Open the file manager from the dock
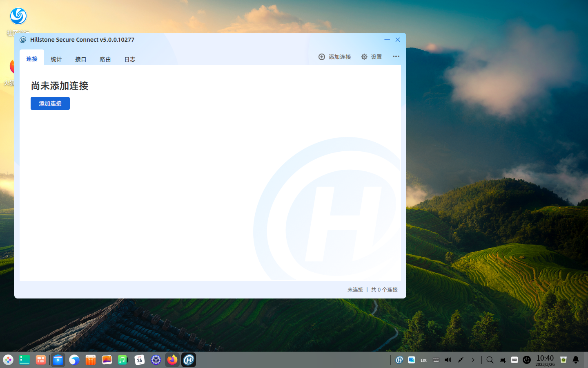 (x=58, y=360)
